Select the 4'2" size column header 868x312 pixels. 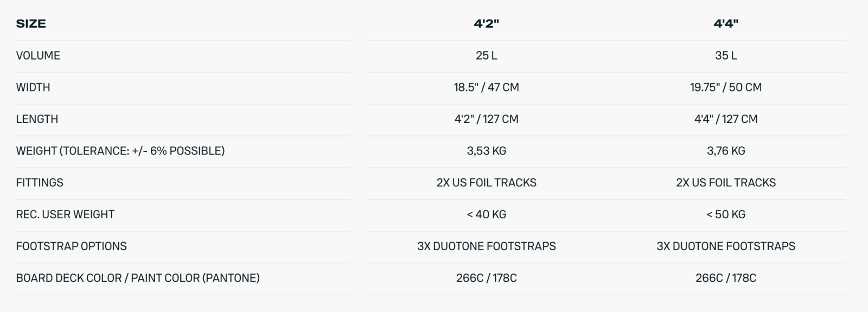(x=486, y=24)
